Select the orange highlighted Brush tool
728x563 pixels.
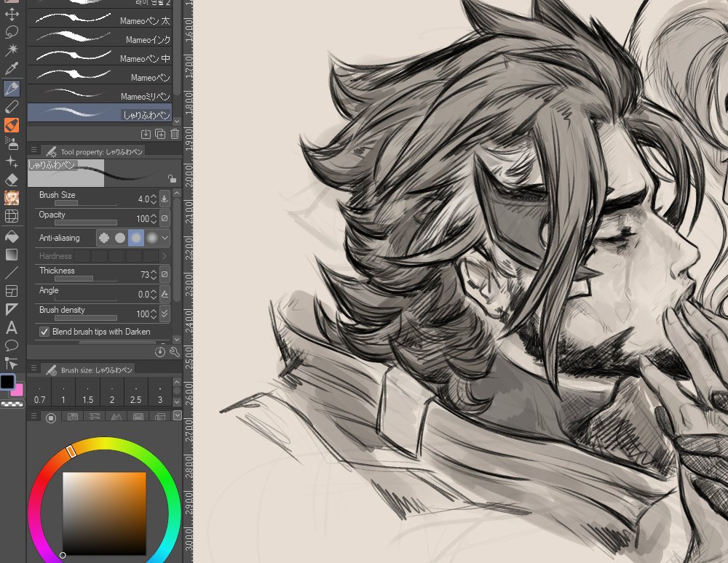click(12, 125)
